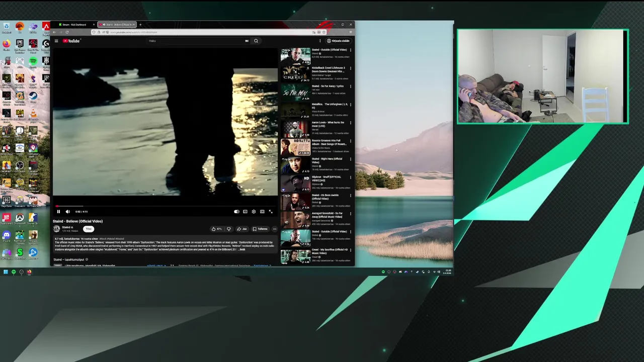Open the Windows Start button on taskbar
The image size is (644, 362).
click(x=6, y=272)
